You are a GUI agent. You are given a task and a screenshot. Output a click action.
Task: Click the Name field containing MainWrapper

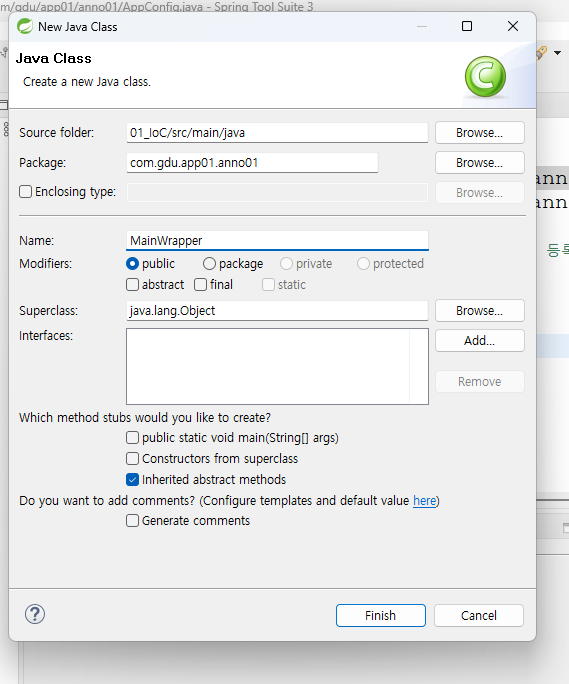pos(277,240)
